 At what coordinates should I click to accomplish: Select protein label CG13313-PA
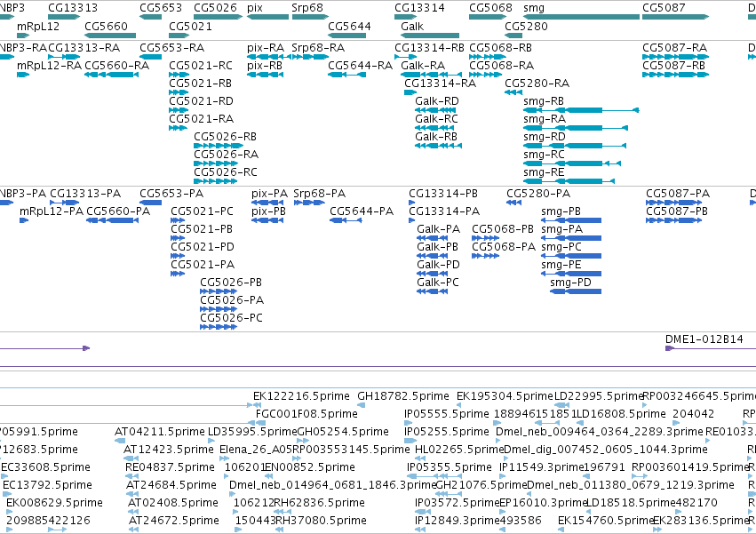(x=85, y=194)
